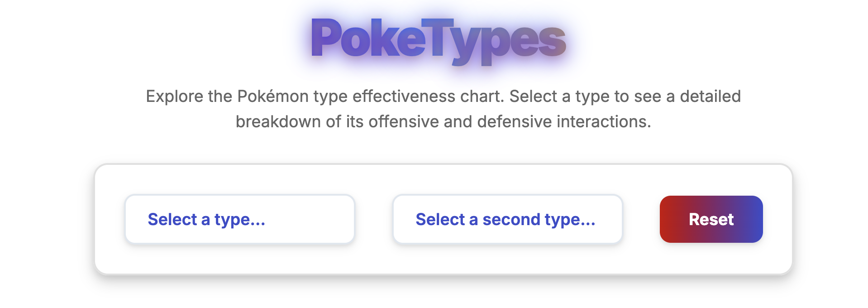The height and width of the screenshot is (308, 868).
Task: Choose a primary type from the combo box
Action: coord(239,219)
